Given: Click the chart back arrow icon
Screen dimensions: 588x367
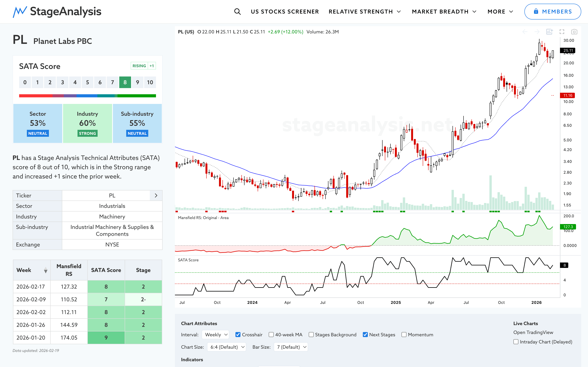Looking at the screenshot, I should [525, 32].
